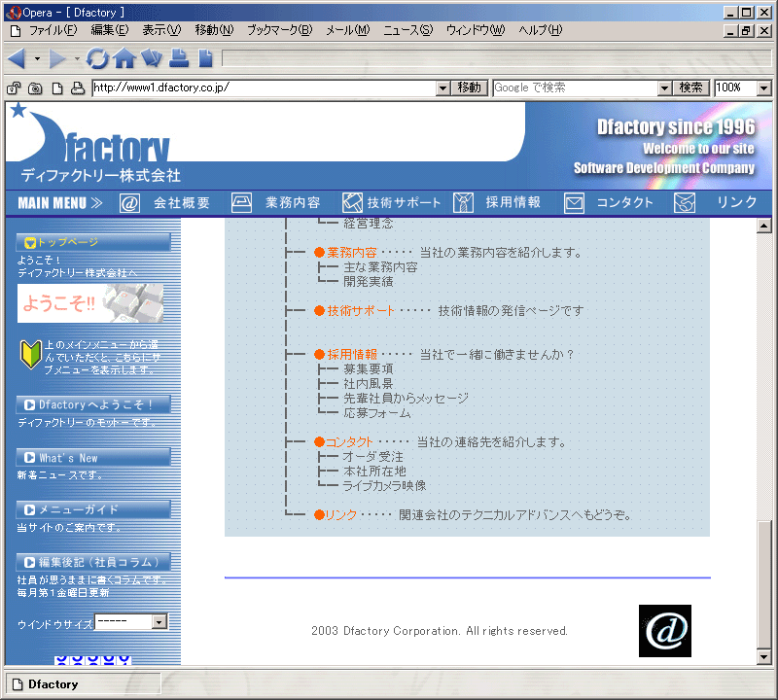The image size is (778, 700).
Task: Open the 移動(N) menu in the menu bar
Action: click(x=214, y=31)
